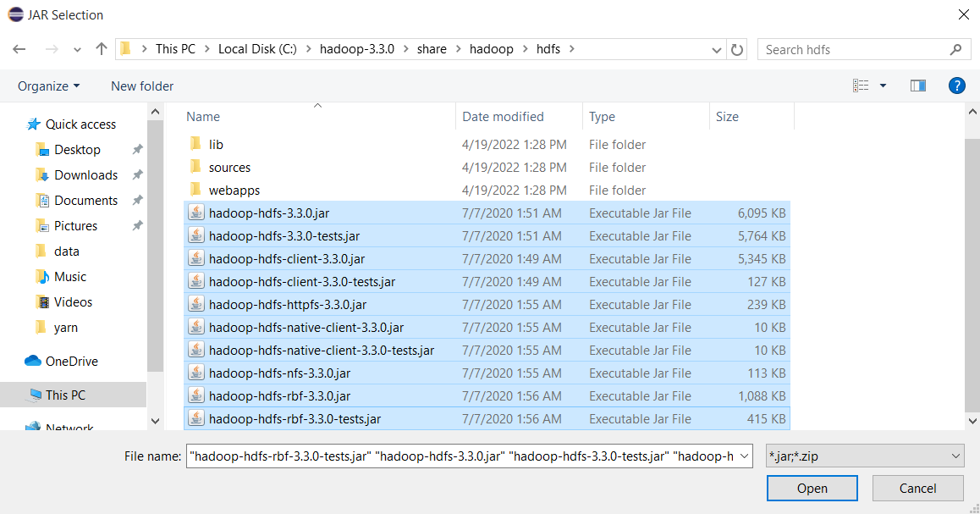Click the Back navigation arrow
The image size is (980, 514).
(x=19, y=49)
